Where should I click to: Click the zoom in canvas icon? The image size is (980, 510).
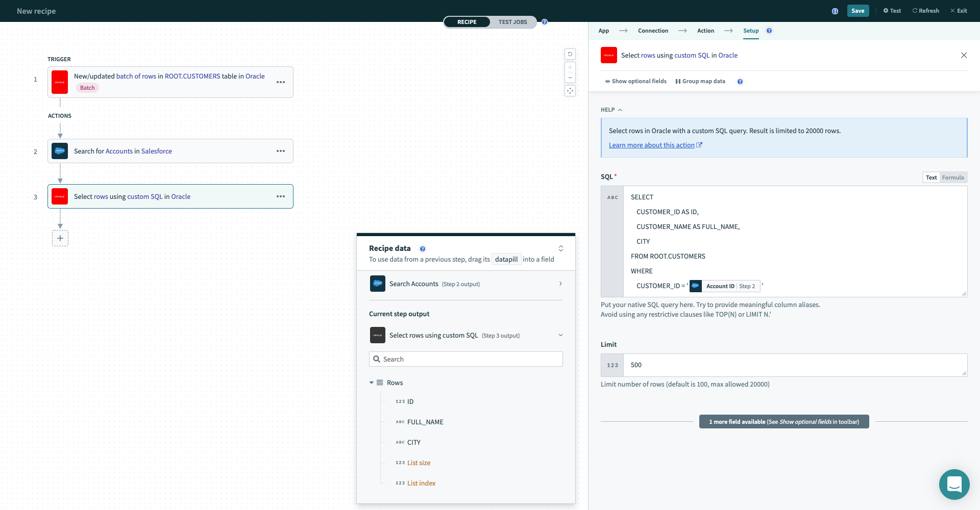tap(570, 67)
